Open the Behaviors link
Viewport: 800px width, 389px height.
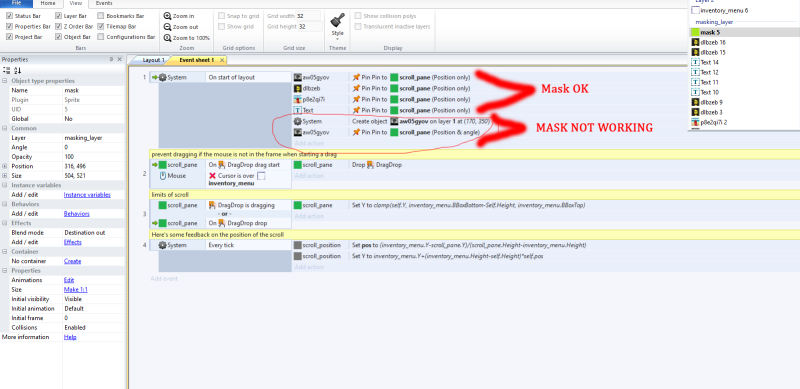point(76,214)
